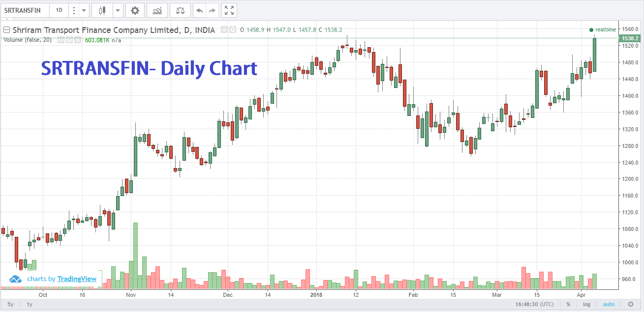Screen dimensions: 644x312
Task: Click the 1538.2 current price label
Action: [x=630, y=38]
